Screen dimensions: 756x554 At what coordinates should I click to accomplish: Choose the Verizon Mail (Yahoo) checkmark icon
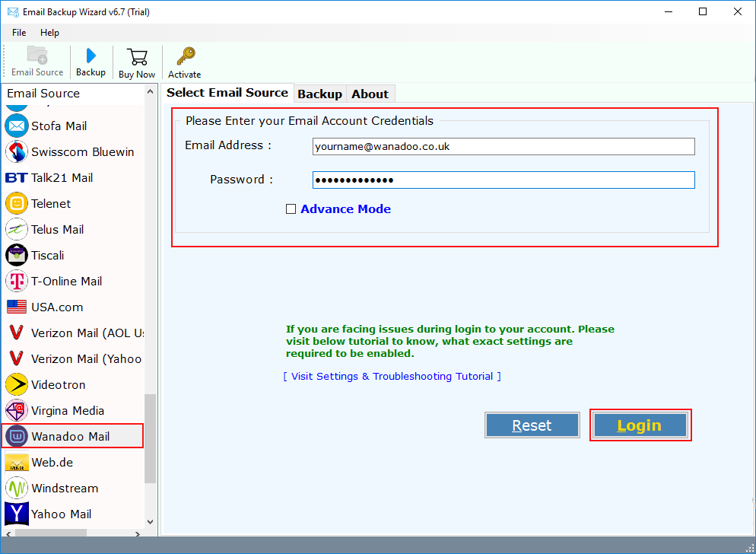[17, 359]
